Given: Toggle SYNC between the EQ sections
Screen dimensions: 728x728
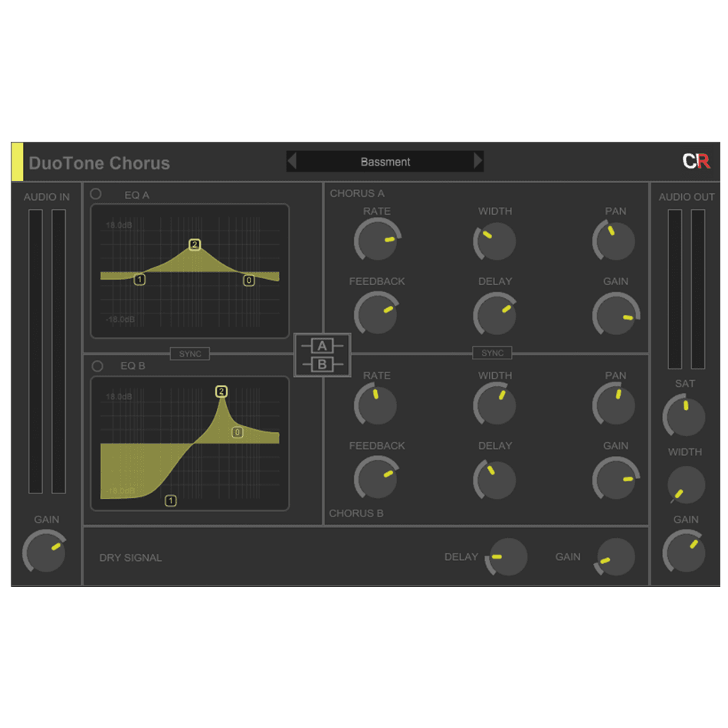Looking at the screenshot, I should coord(189,353).
